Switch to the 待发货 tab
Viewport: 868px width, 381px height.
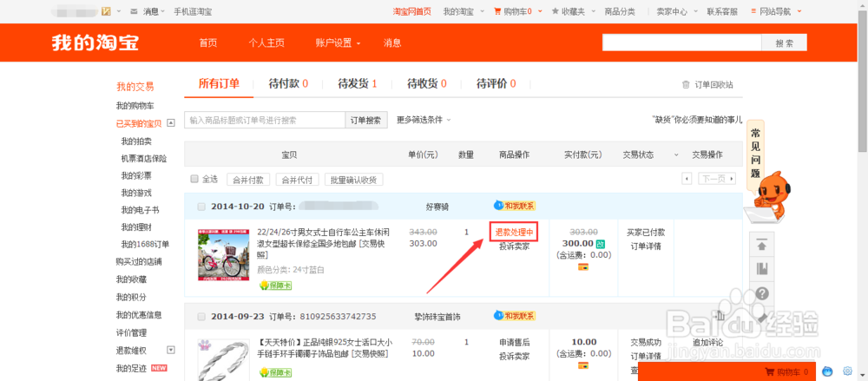(x=357, y=83)
